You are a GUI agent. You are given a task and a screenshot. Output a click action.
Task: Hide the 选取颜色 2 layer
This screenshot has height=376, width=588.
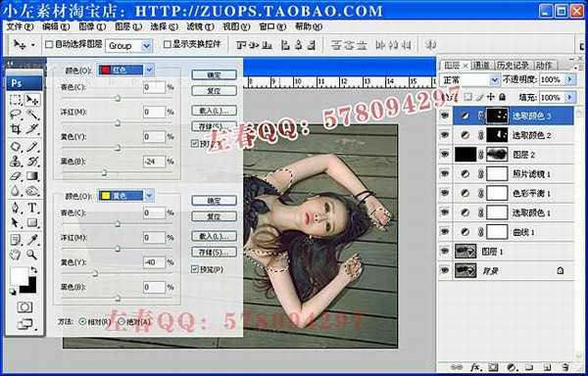pyautogui.click(x=445, y=135)
